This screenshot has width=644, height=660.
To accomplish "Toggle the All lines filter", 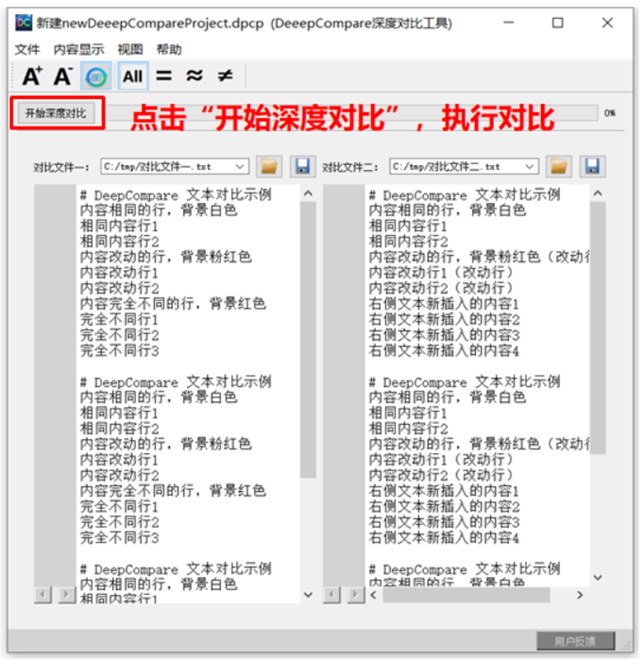I will [x=133, y=76].
